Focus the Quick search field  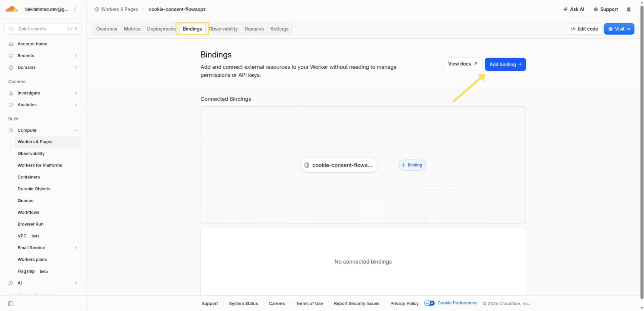click(43, 29)
